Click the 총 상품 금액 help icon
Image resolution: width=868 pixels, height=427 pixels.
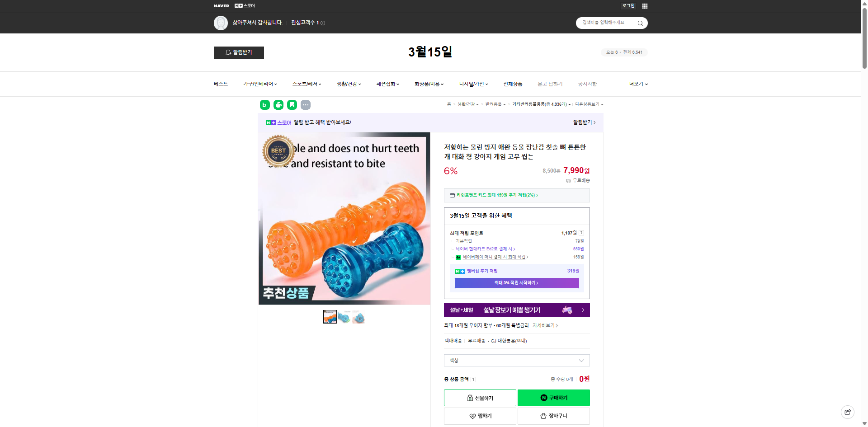pos(473,379)
